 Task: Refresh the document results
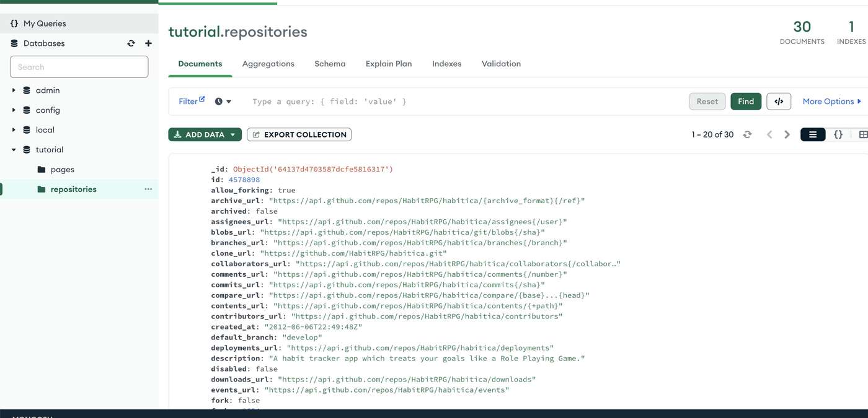click(747, 134)
